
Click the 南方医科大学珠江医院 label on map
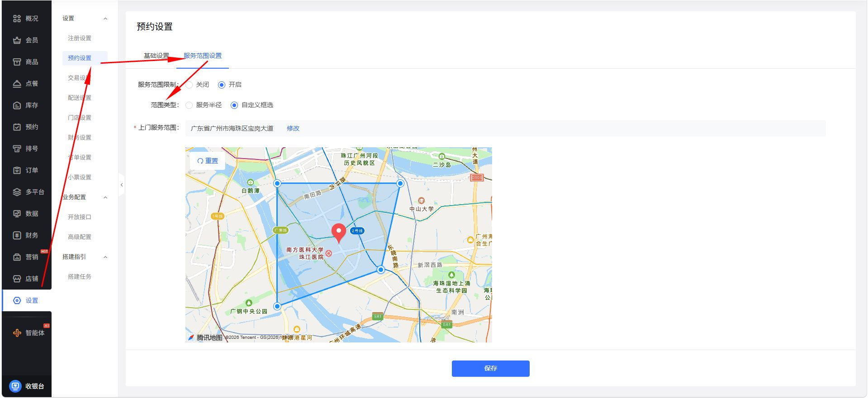pos(305,253)
